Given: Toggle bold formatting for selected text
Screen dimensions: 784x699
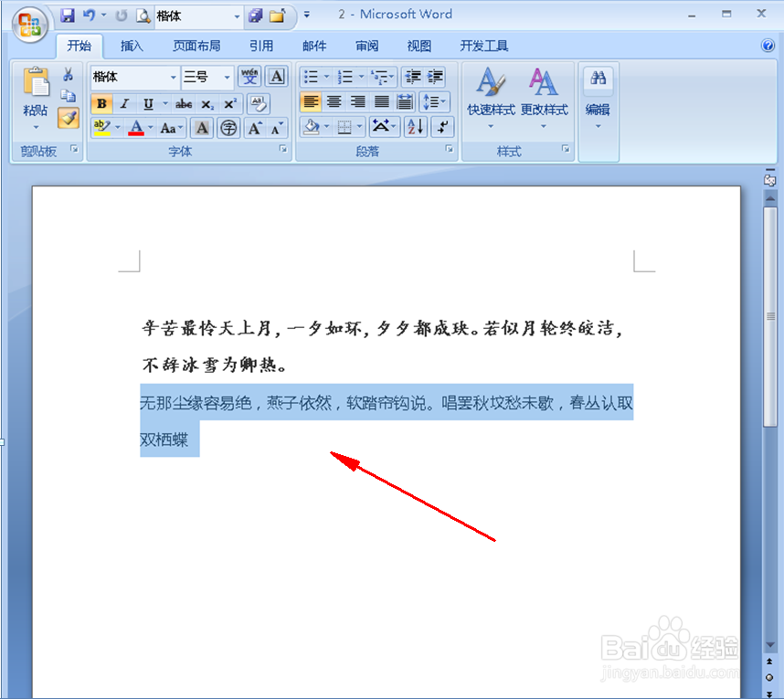Looking at the screenshot, I should pos(101,103).
